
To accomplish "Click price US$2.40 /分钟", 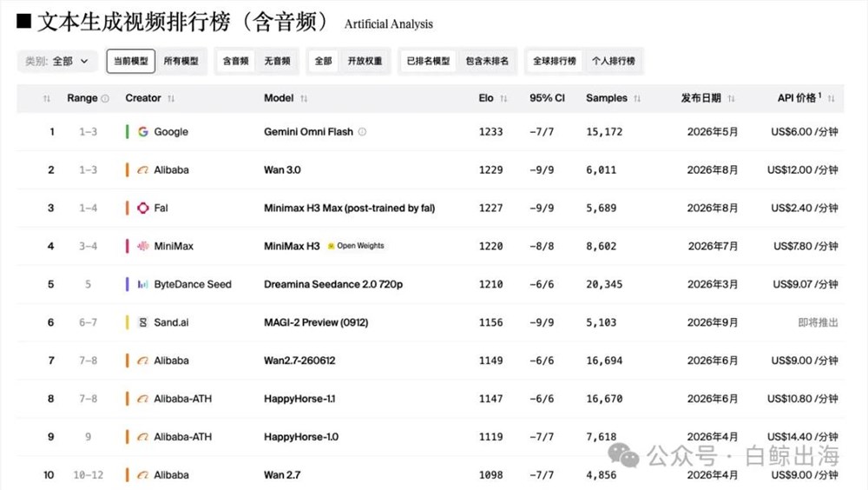I will click(x=805, y=208).
